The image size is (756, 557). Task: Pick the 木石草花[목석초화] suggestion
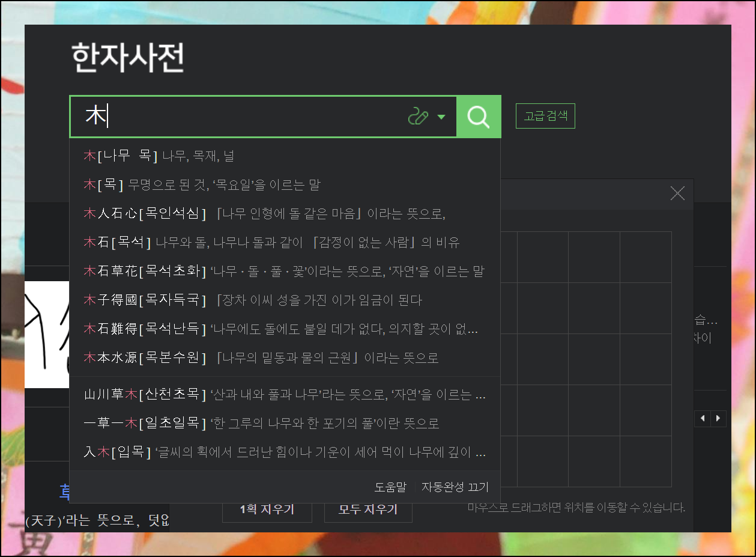[x=285, y=271]
